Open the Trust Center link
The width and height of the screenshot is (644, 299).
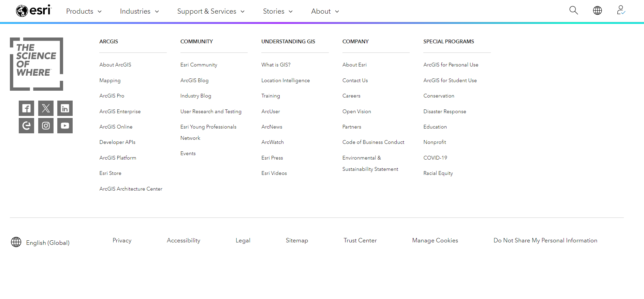pyautogui.click(x=360, y=240)
